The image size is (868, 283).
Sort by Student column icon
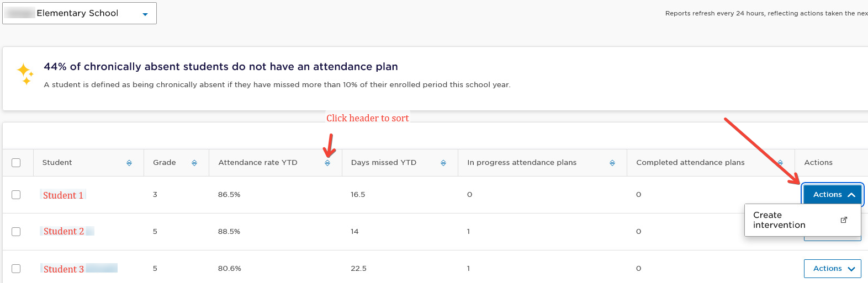click(129, 163)
